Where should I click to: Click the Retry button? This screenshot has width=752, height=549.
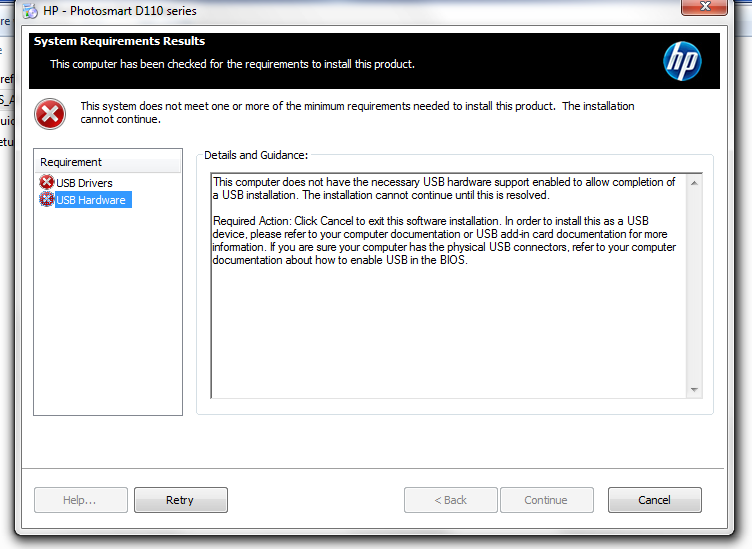tap(180, 500)
